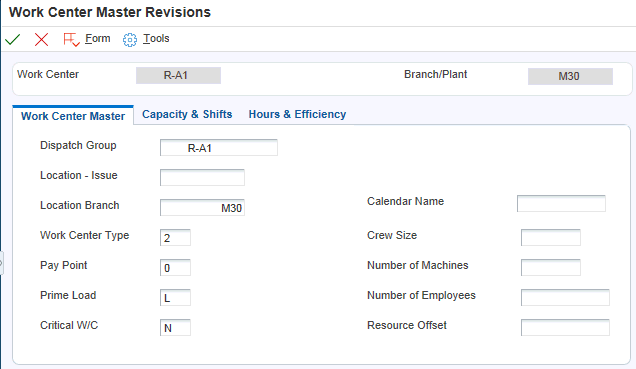Viewport: 636px width, 369px height.
Task: Click the Location - Issue input field
Action: pos(202,178)
